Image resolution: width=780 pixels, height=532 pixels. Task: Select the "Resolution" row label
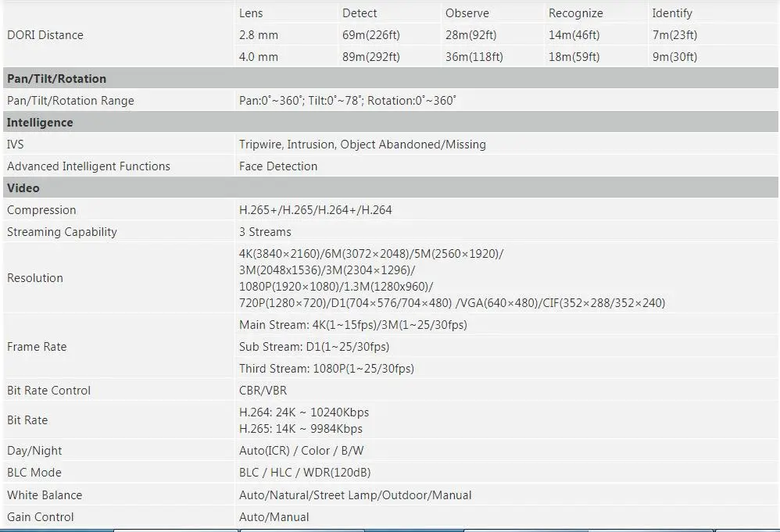point(35,278)
